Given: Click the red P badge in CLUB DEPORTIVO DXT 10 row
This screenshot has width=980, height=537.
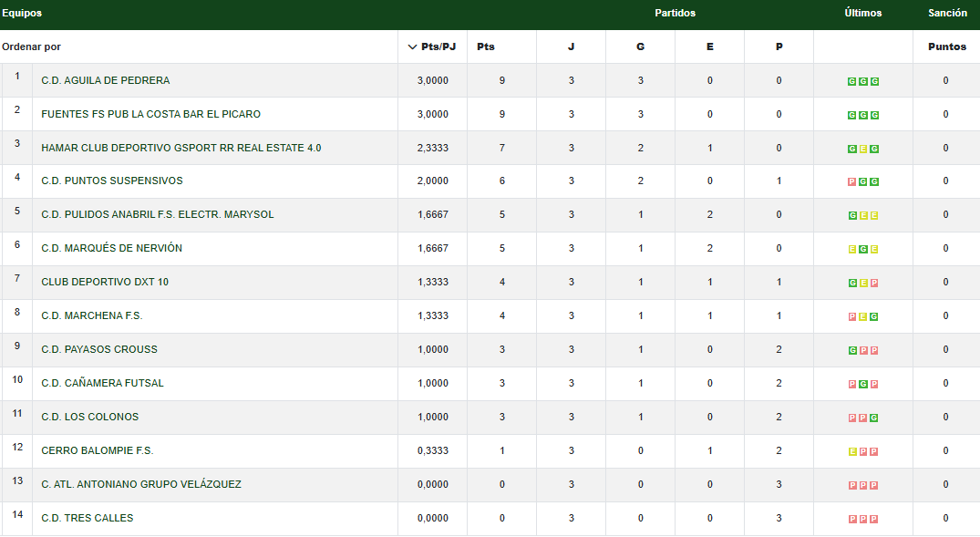Looking at the screenshot, I should pos(874,284).
